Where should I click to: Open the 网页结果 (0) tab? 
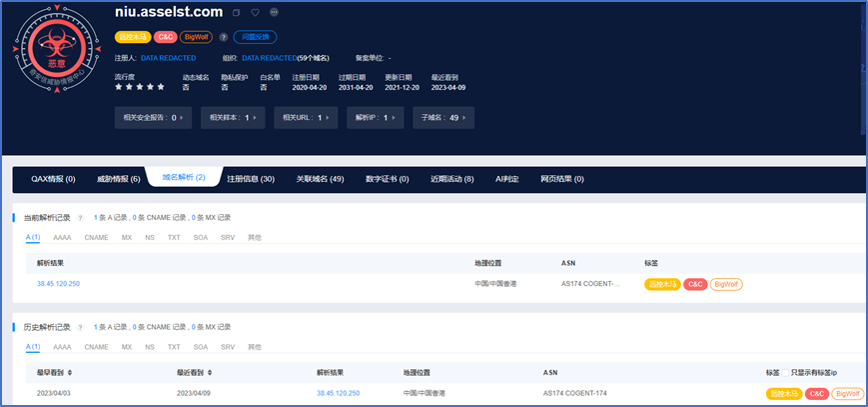562,179
